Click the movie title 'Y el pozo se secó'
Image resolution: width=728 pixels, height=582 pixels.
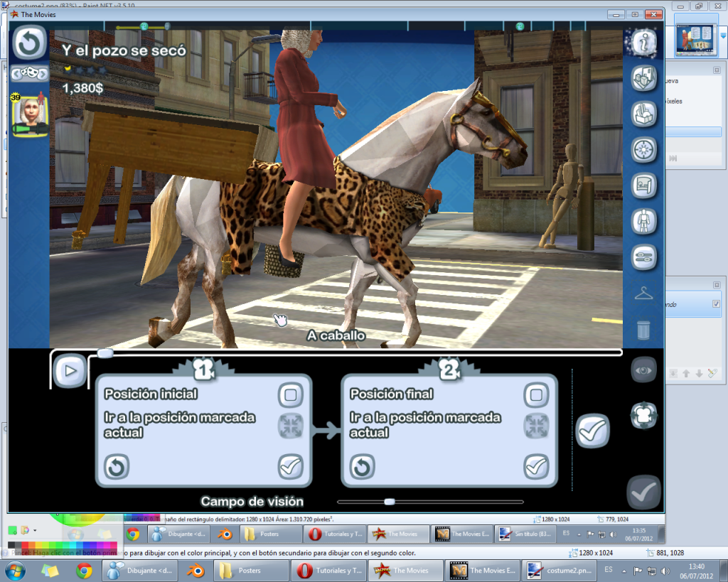[124, 50]
